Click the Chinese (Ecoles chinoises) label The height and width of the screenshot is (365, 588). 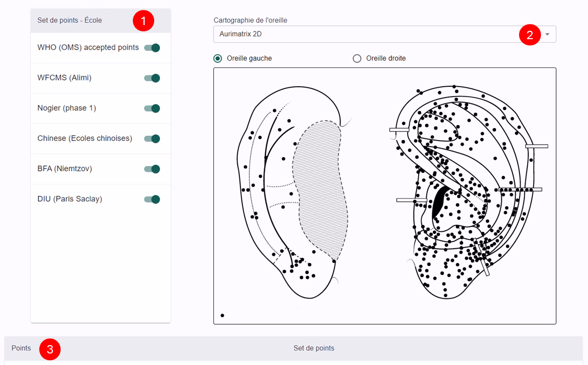pos(85,139)
